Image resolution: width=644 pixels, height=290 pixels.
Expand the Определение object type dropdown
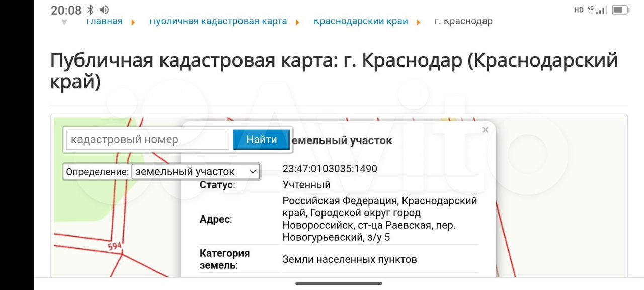[x=196, y=172]
